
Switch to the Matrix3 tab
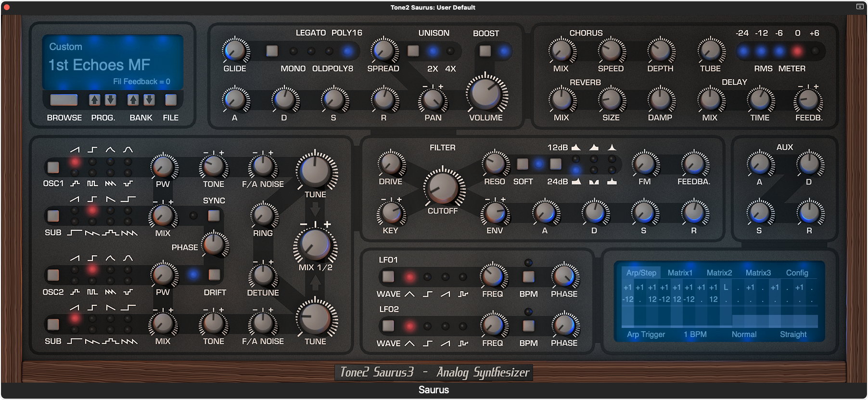click(758, 273)
